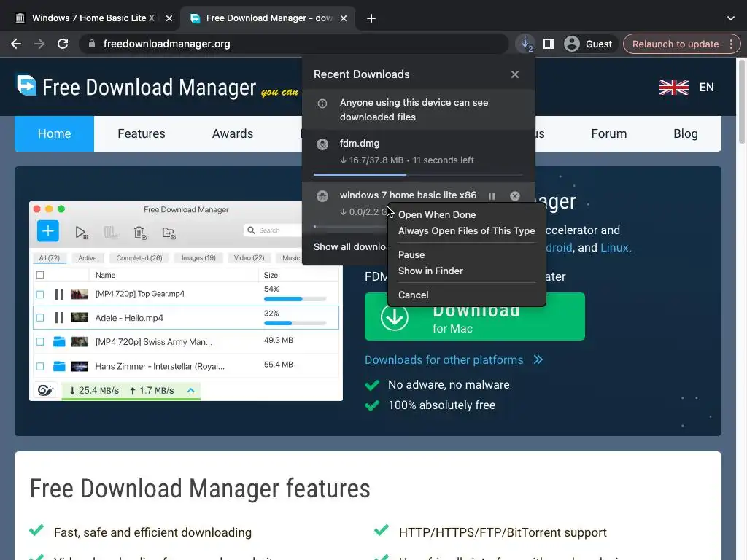
Task: Click the UK flag icon
Action: coord(673,87)
